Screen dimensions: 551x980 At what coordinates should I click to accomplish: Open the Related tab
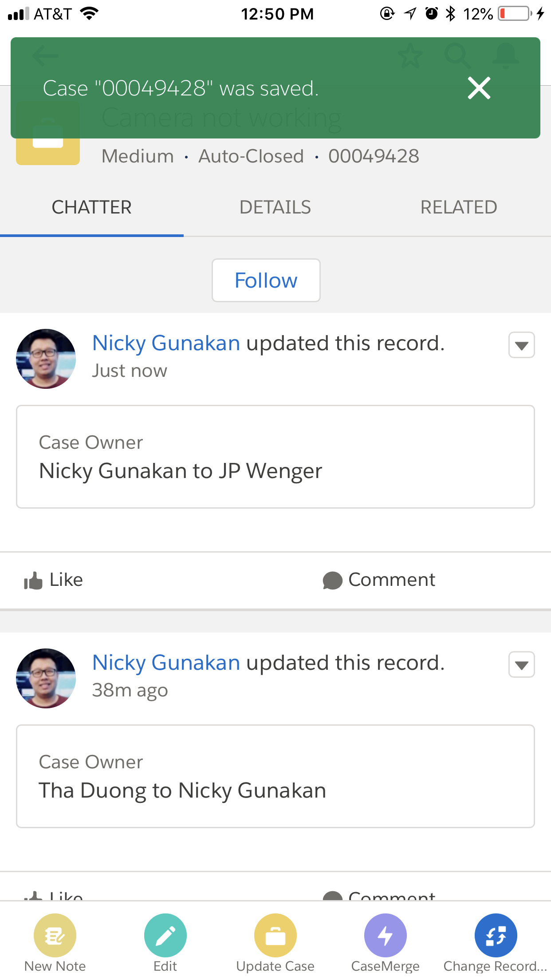tap(459, 207)
